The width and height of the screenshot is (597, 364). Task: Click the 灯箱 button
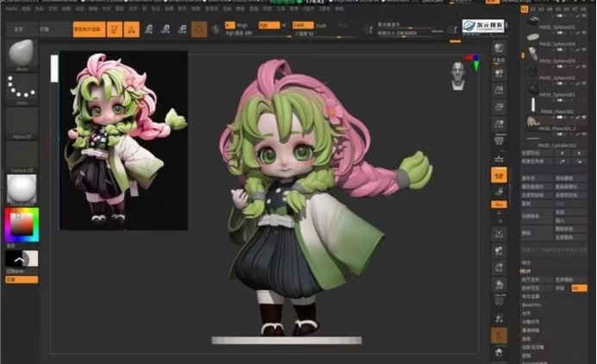point(54,29)
